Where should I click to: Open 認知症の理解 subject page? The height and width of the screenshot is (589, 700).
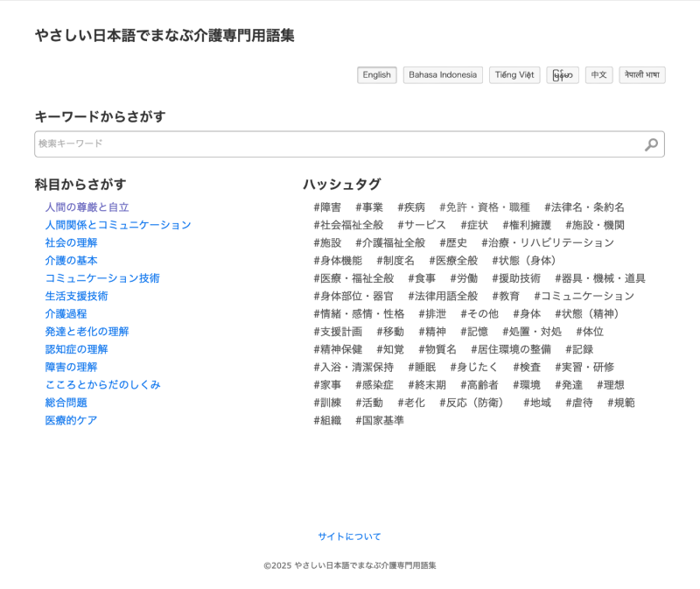(76, 349)
